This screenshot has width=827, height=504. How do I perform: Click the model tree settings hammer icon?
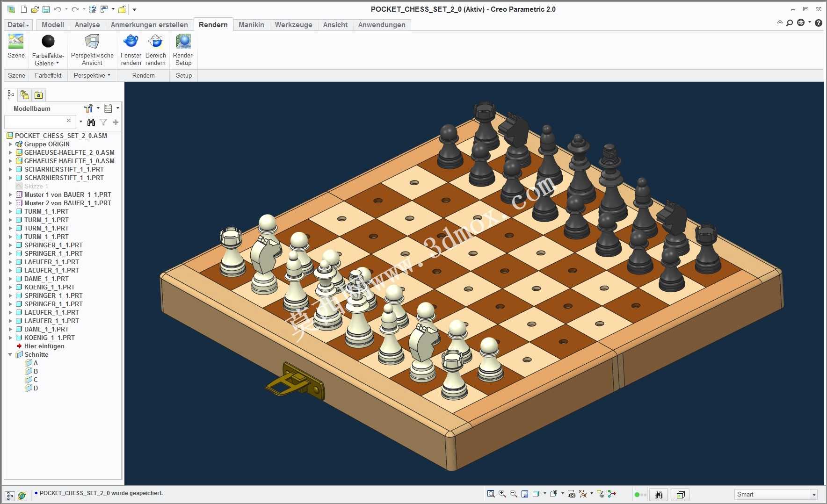point(88,108)
